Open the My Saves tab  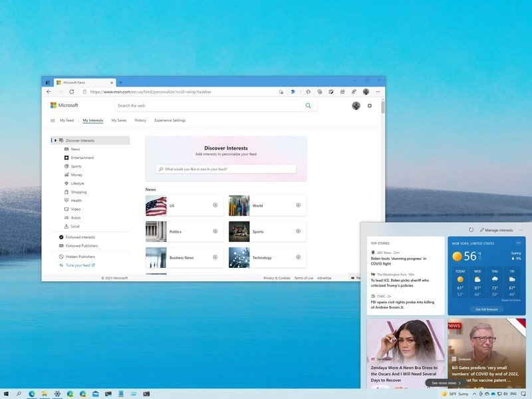119,120
